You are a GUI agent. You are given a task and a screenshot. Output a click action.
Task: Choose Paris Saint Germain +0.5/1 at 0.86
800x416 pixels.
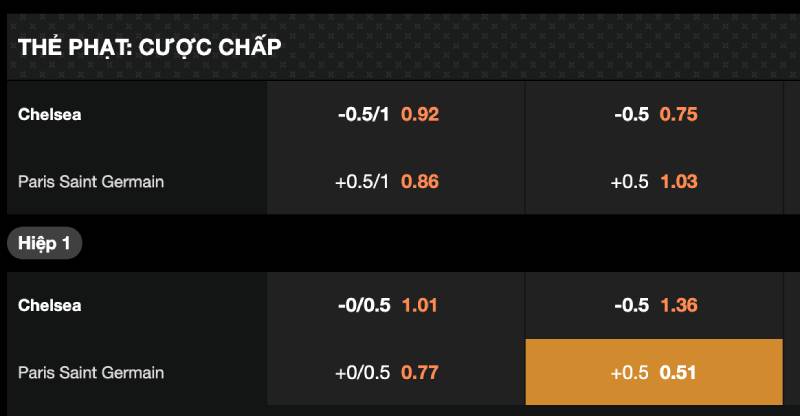pos(395,182)
